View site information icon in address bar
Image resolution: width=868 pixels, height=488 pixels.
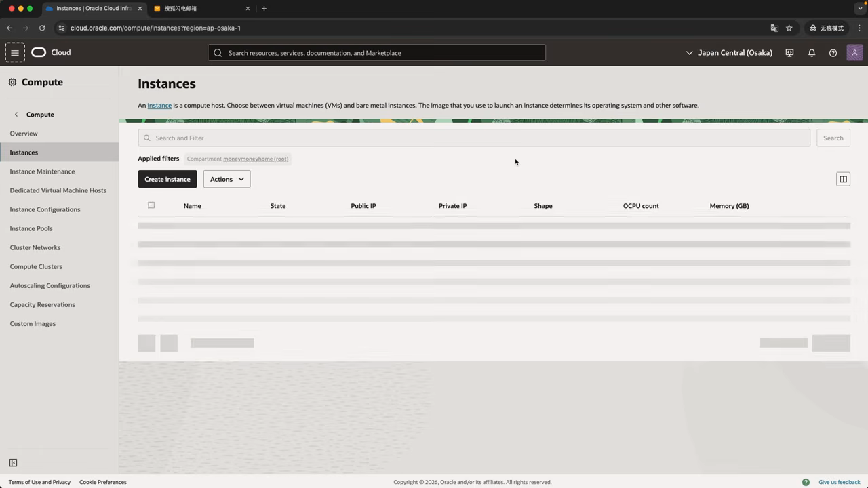click(x=61, y=28)
